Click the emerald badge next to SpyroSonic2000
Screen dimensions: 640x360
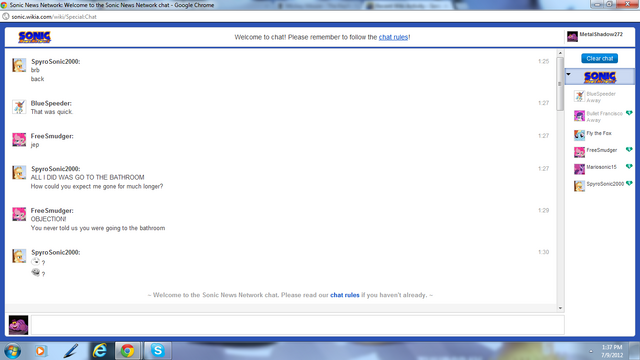pos(629,184)
